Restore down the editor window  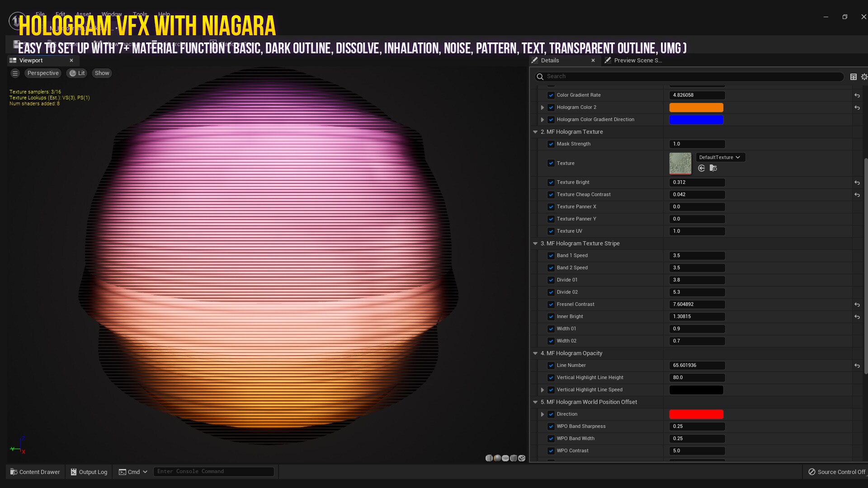click(x=844, y=17)
